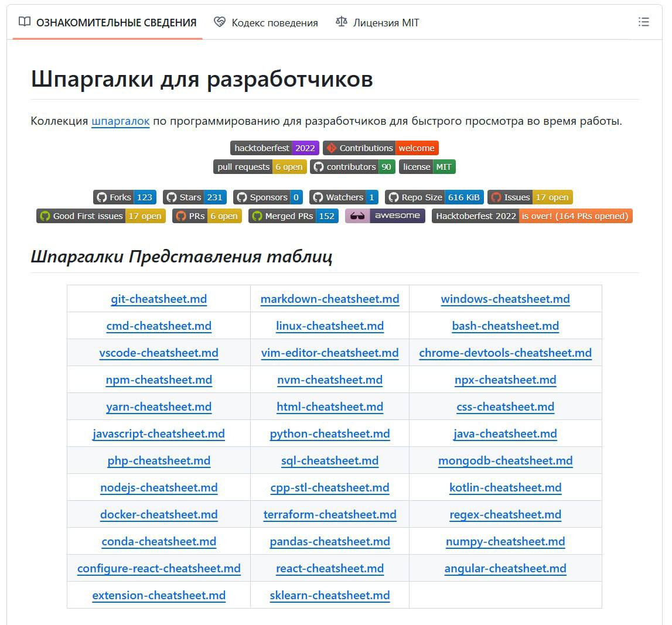Viewport: 672px width, 625px height.
Task: Click the Good First issues badge
Action: [101, 216]
